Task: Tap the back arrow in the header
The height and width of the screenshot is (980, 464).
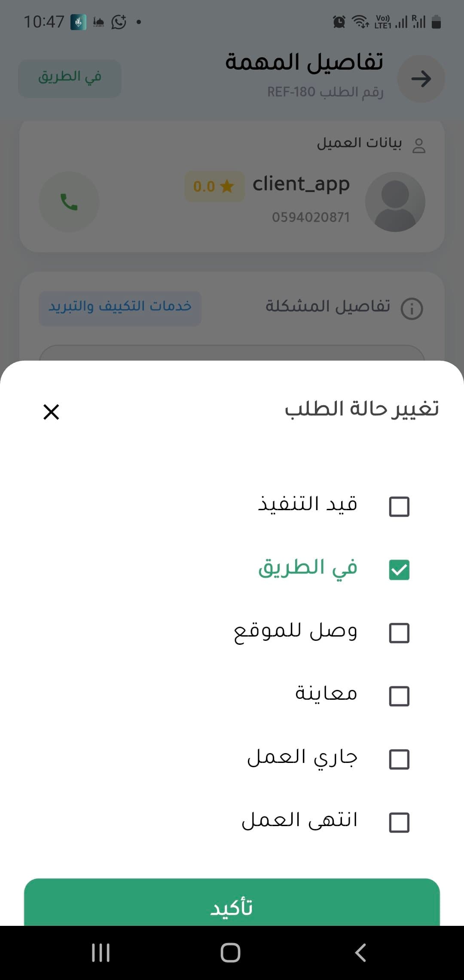Action: pyautogui.click(x=421, y=79)
